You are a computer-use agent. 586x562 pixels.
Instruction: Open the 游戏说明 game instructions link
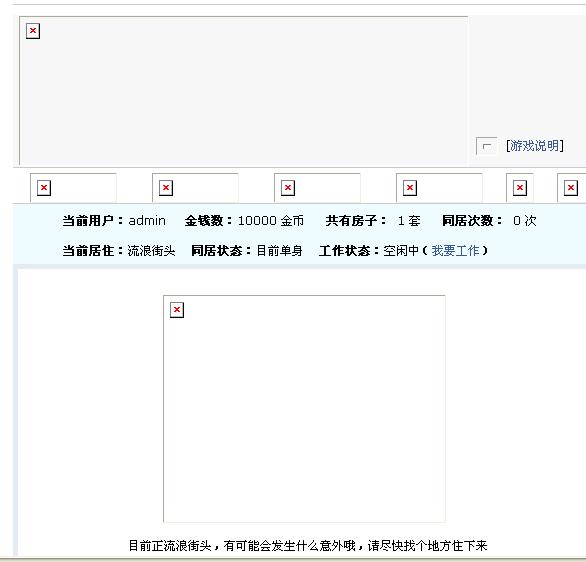[x=534, y=146]
